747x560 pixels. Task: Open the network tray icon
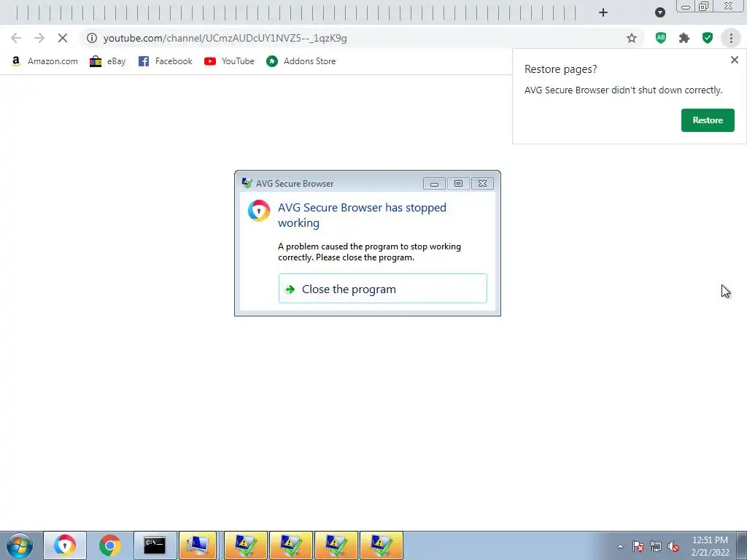(x=656, y=546)
